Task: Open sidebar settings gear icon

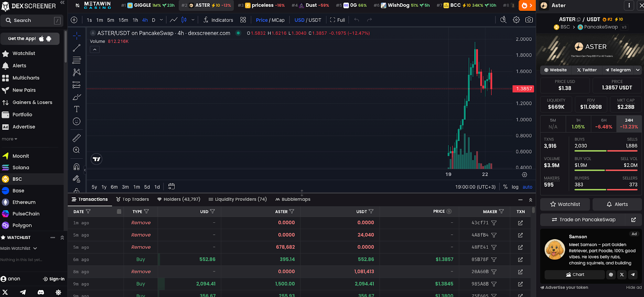Action: pyautogui.click(x=58, y=292)
